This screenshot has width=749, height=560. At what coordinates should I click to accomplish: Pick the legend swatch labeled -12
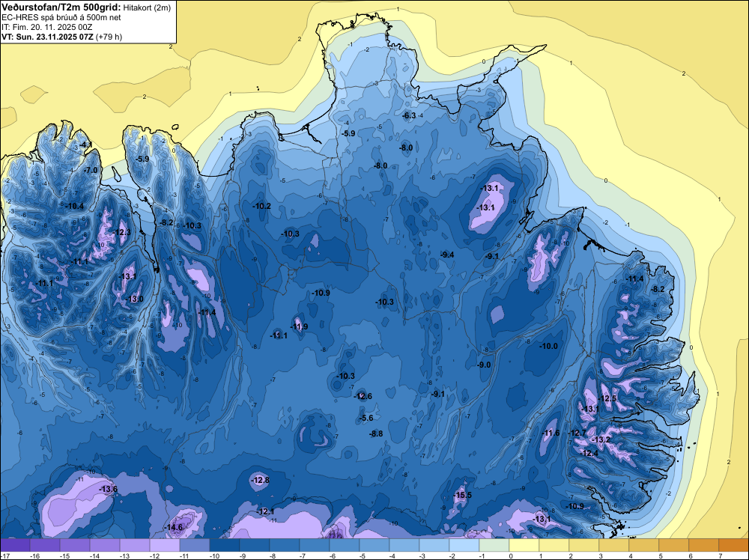[165, 545]
